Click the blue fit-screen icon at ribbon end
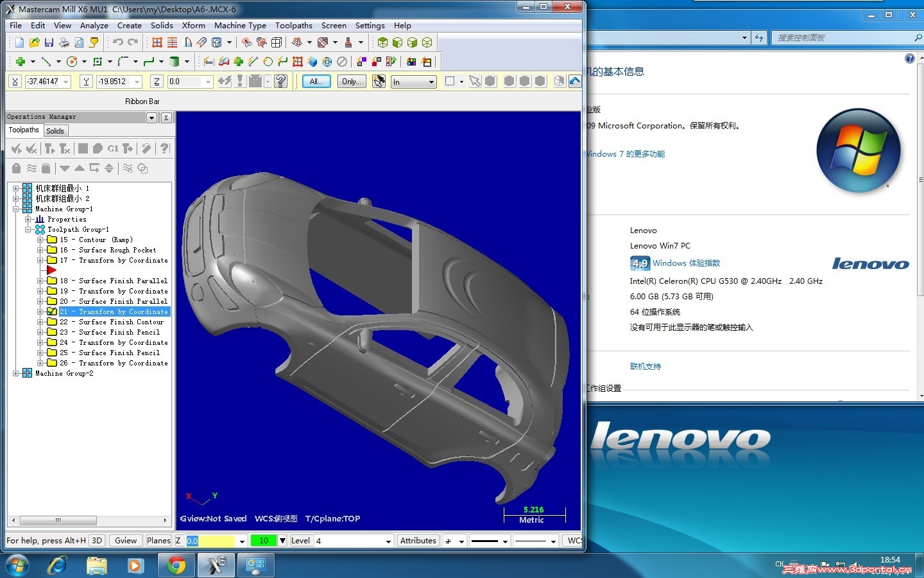Image resolution: width=924 pixels, height=578 pixels. [x=575, y=81]
